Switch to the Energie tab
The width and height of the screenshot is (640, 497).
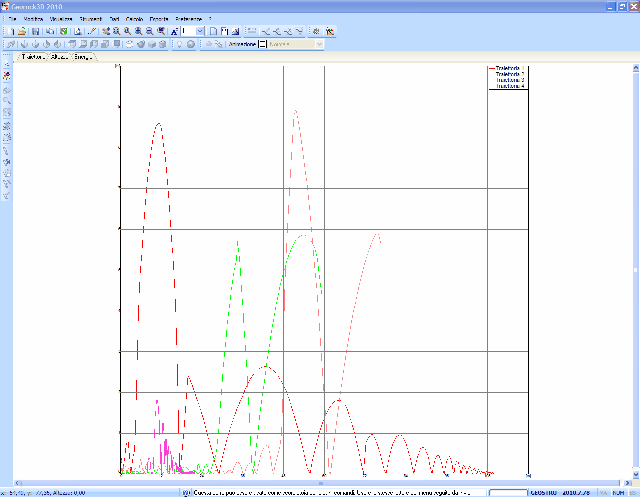click(x=83, y=57)
